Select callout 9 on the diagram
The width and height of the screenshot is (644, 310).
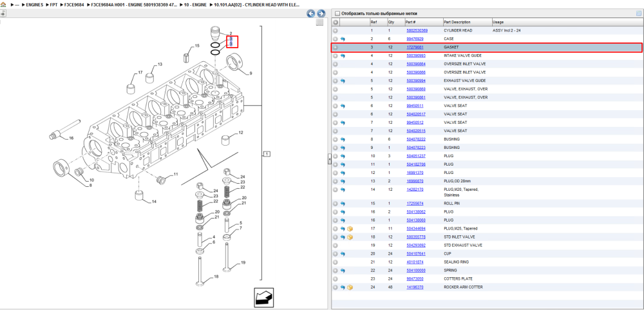(x=251, y=73)
